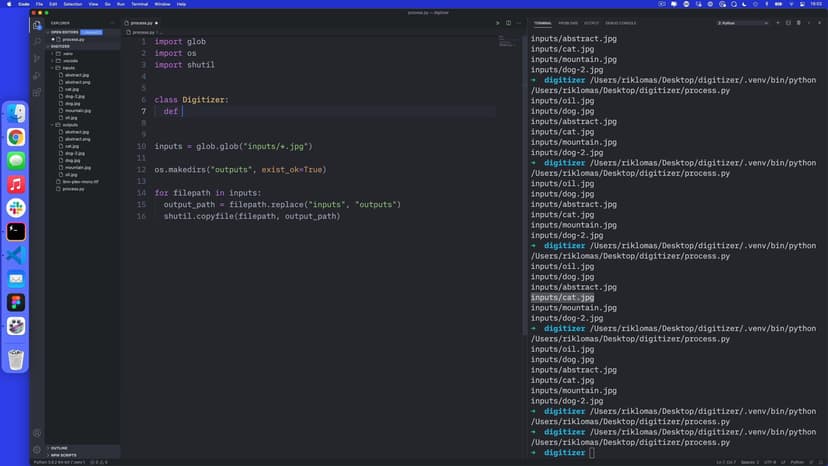Switch to the Problems panel tab

click(568, 22)
